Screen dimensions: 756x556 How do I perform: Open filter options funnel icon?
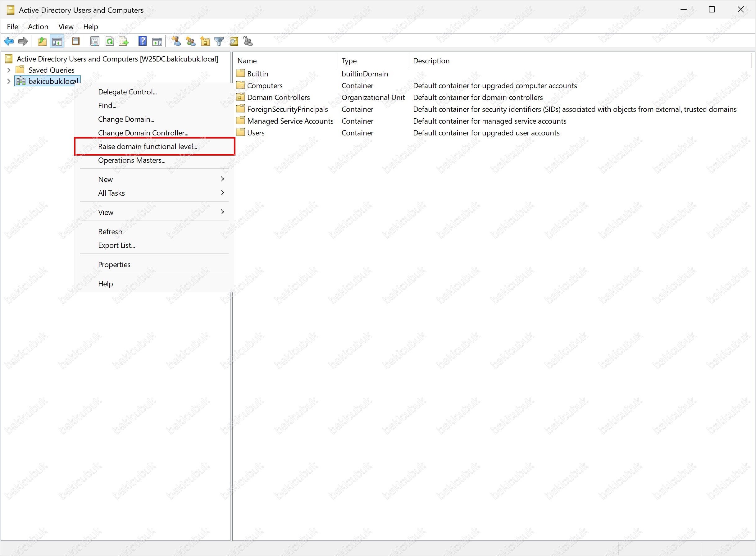219,41
